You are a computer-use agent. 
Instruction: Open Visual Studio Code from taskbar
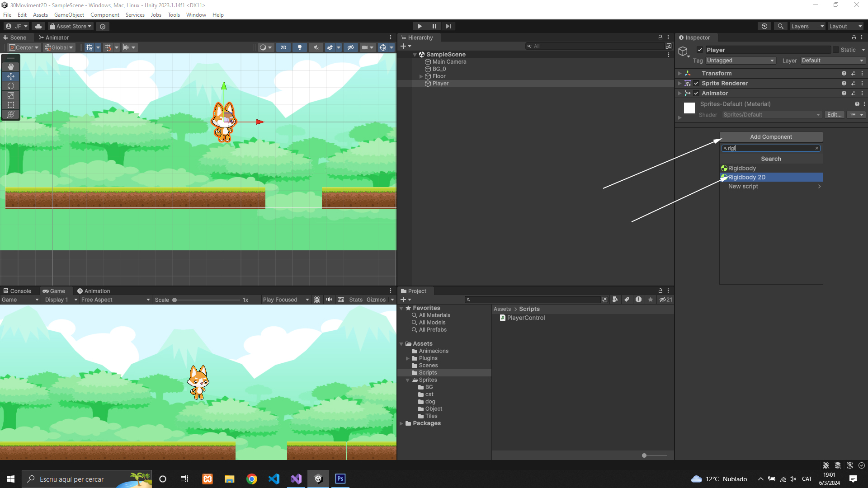point(274,479)
